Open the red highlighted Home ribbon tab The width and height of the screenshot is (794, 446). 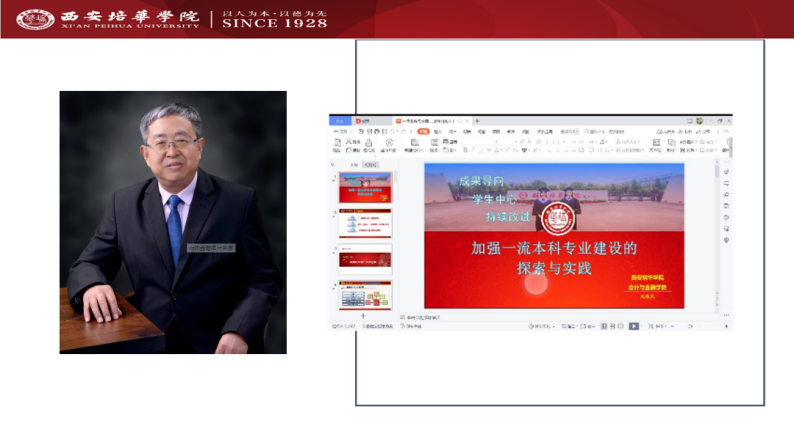(423, 131)
